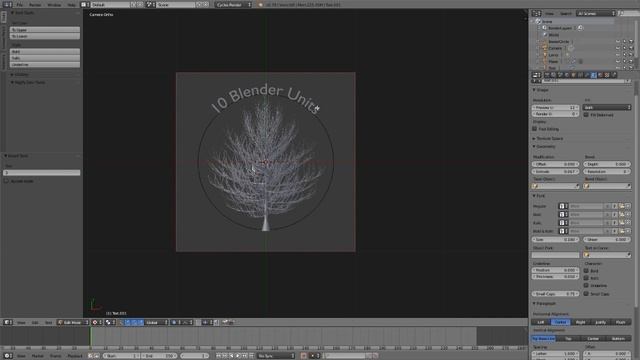Screen dimensions: 640x360
Task: Click the Text on Curve object field
Action: (x=607, y=255)
